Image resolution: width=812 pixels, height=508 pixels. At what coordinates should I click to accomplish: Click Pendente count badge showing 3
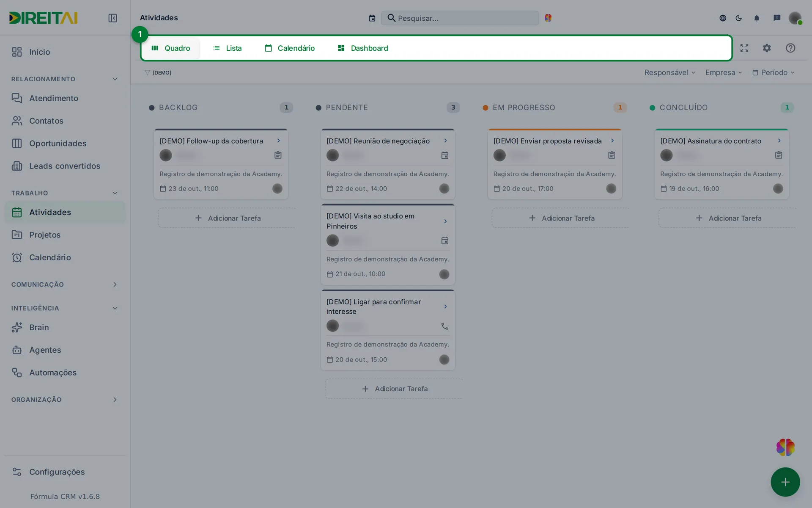(x=453, y=108)
